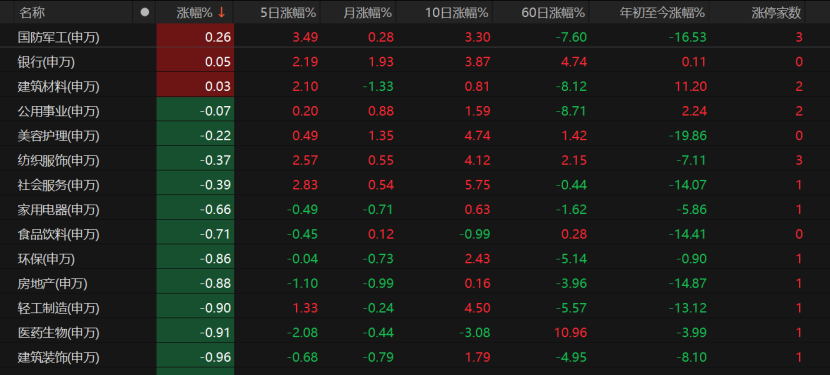This screenshot has width=830, height=375.
Task: Select the 公用事业(申万) row
Action: 415,111
